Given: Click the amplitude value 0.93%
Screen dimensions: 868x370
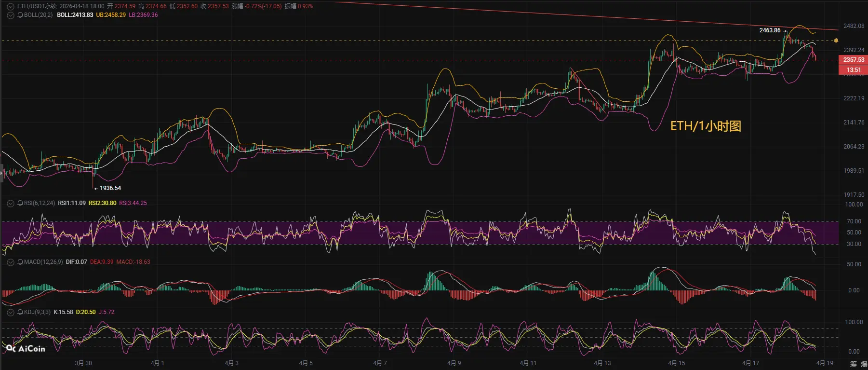Looking at the screenshot, I should point(305,6).
